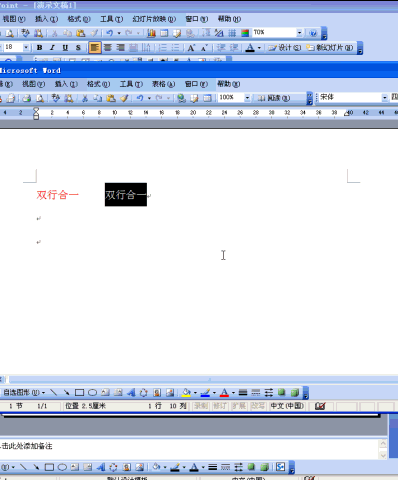The height and width of the screenshot is (480, 398).
Task: Click Copy icon in Word toolbar
Action: tap(98, 98)
